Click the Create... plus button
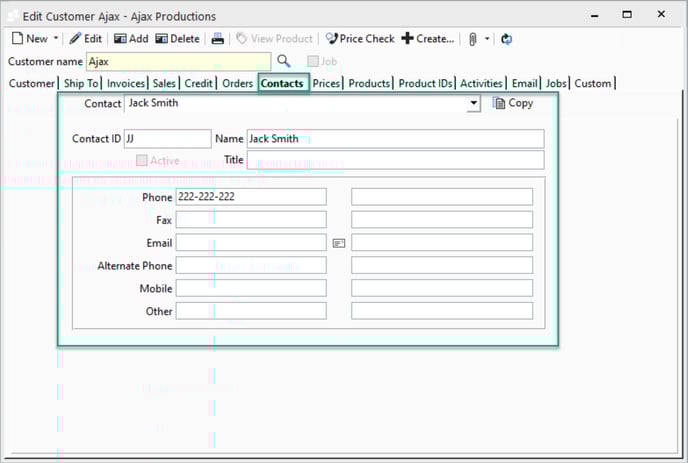688x463 pixels. 428,39
